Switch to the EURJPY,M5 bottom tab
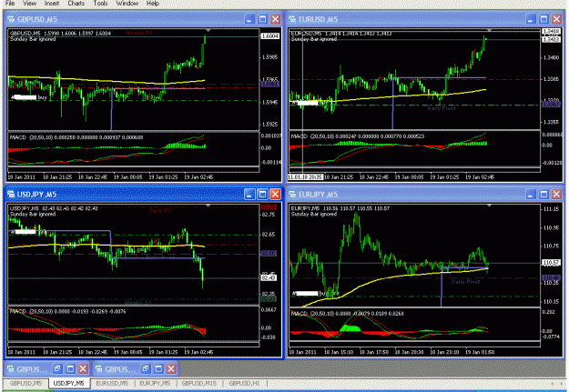Viewport: 569px width, 392px height. pyautogui.click(x=155, y=383)
